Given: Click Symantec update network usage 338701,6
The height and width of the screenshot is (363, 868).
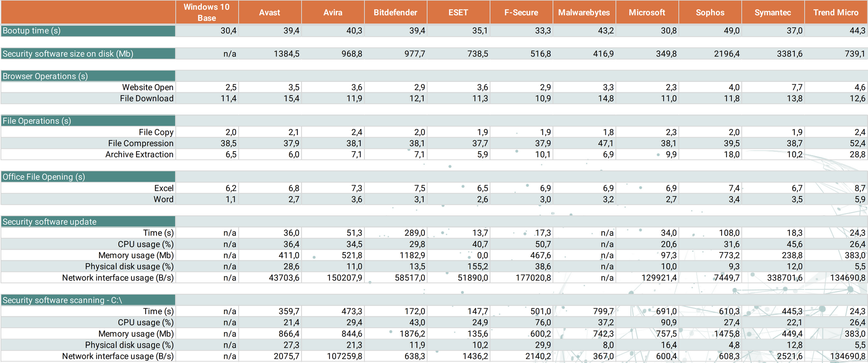Looking at the screenshot, I should pyautogui.click(x=785, y=277).
